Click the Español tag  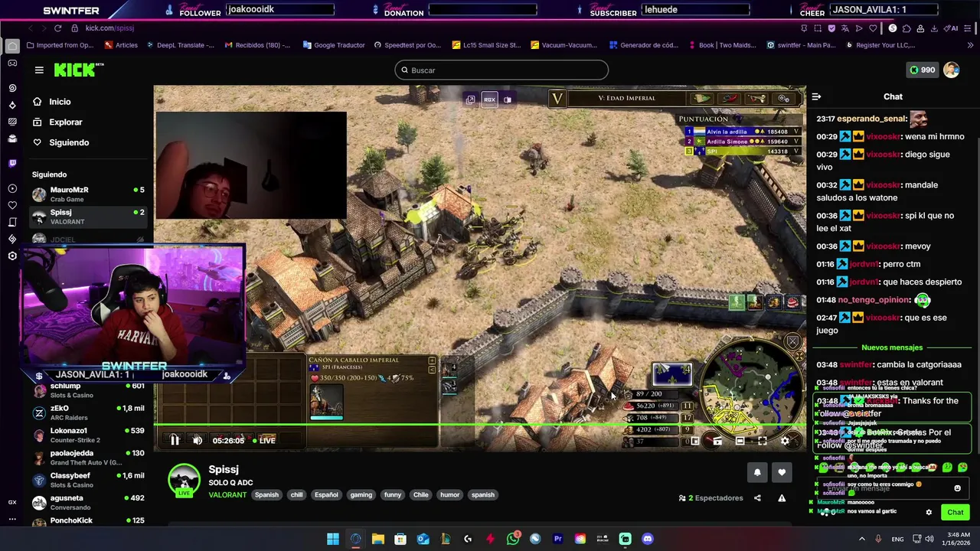pyautogui.click(x=326, y=495)
